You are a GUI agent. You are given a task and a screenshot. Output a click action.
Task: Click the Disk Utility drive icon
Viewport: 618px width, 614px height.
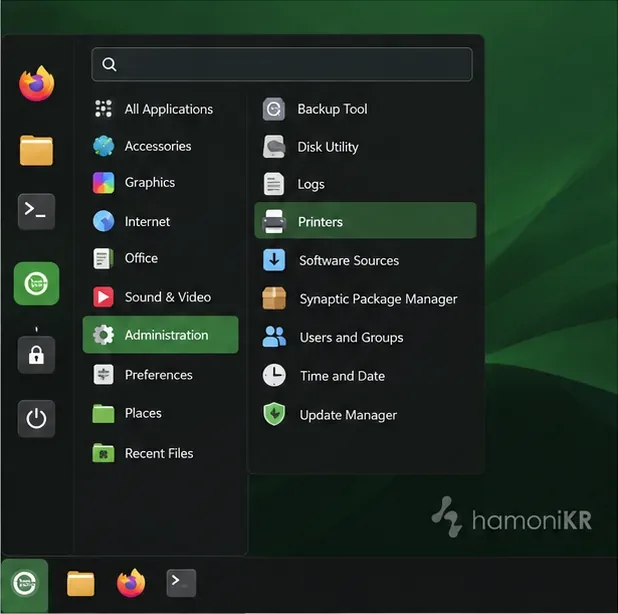(274, 147)
